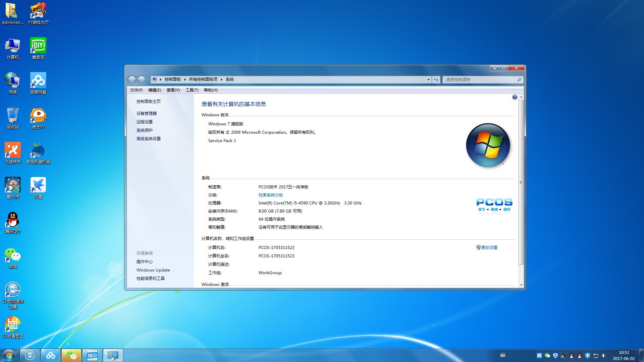Open the 编辑(E) menu
Viewport: 644px width, 362px height.
155,90
